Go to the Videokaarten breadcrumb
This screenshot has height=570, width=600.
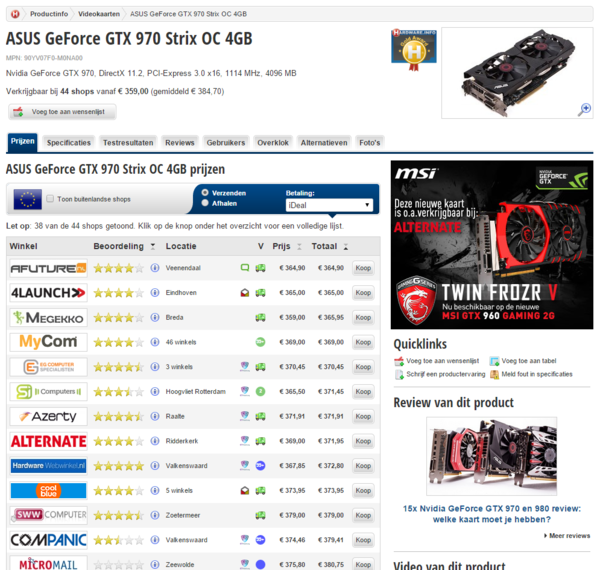pos(99,14)
